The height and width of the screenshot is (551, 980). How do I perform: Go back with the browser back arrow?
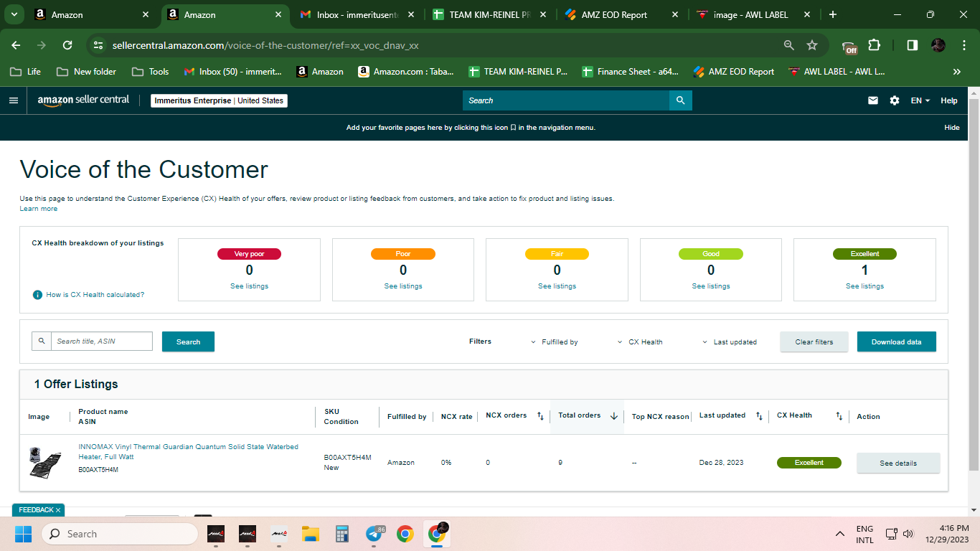tap(16, 45)
